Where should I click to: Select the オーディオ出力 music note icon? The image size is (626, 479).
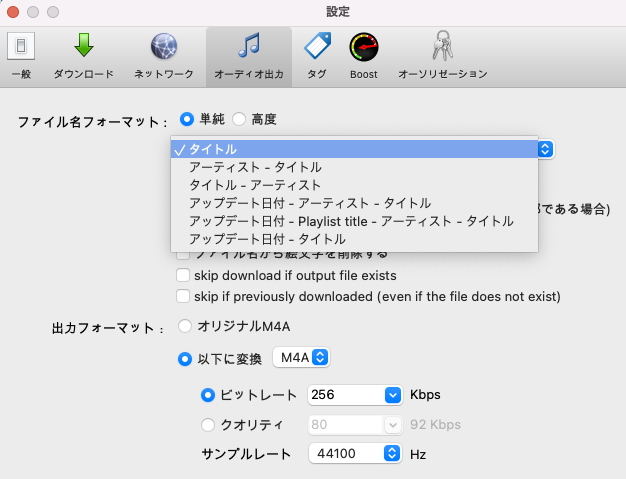pos(248,55)
